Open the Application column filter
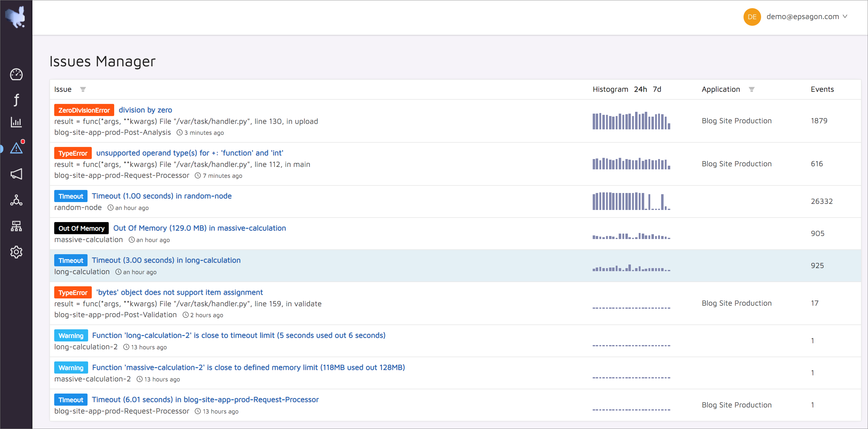The image size is (868, 429). [x=751, y=89]
